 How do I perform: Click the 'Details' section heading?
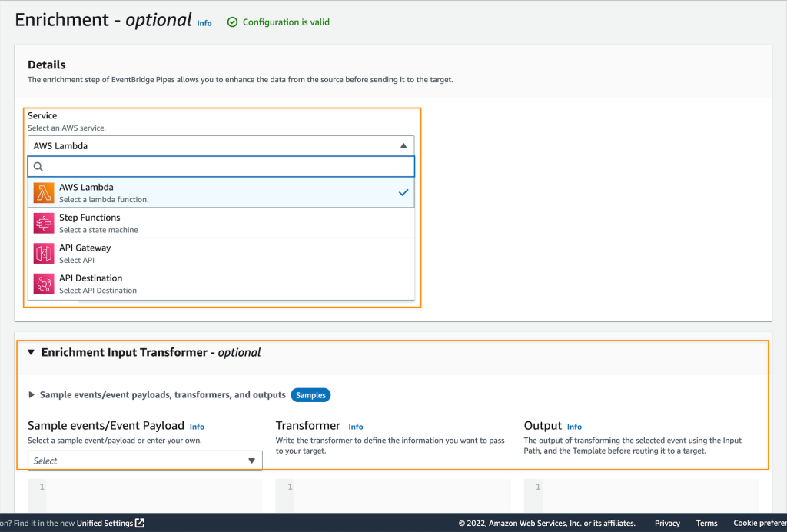pos(47,65)
